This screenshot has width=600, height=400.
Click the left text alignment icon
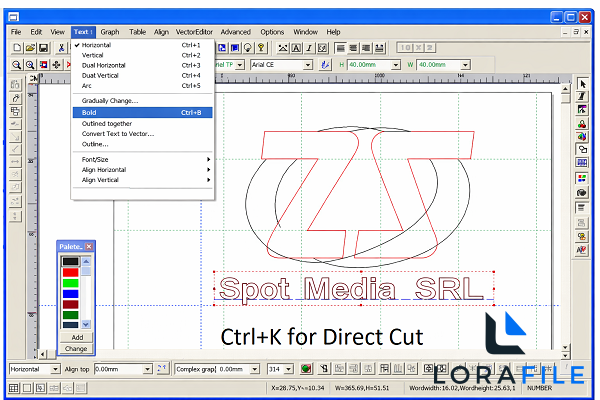coord(340,48)
